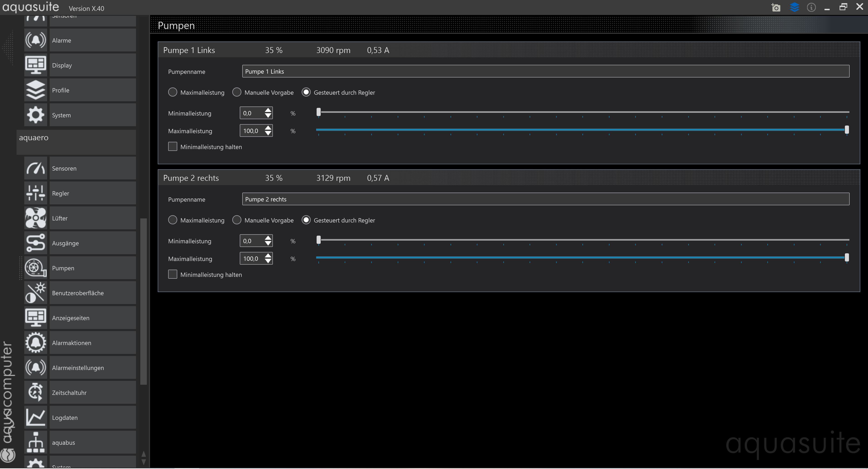Click the Display monitor icon
The height and width of the screenshot is (469, 868).
tap(35, 65)
